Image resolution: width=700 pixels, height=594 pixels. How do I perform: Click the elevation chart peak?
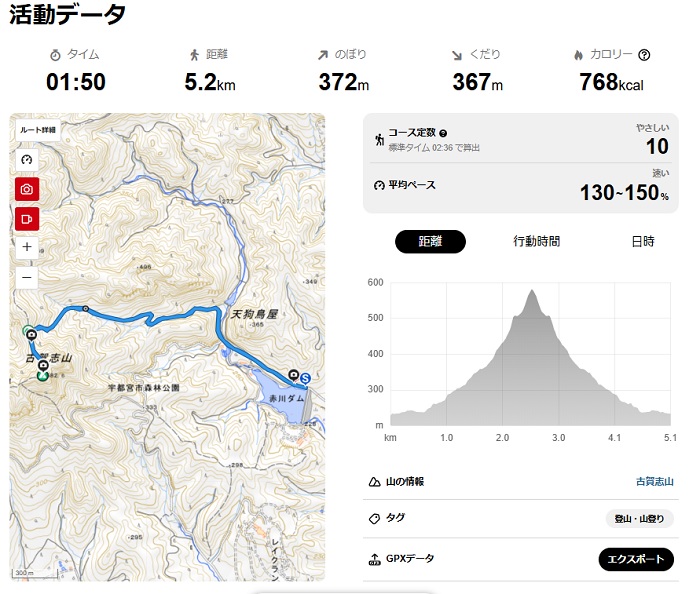532,291
